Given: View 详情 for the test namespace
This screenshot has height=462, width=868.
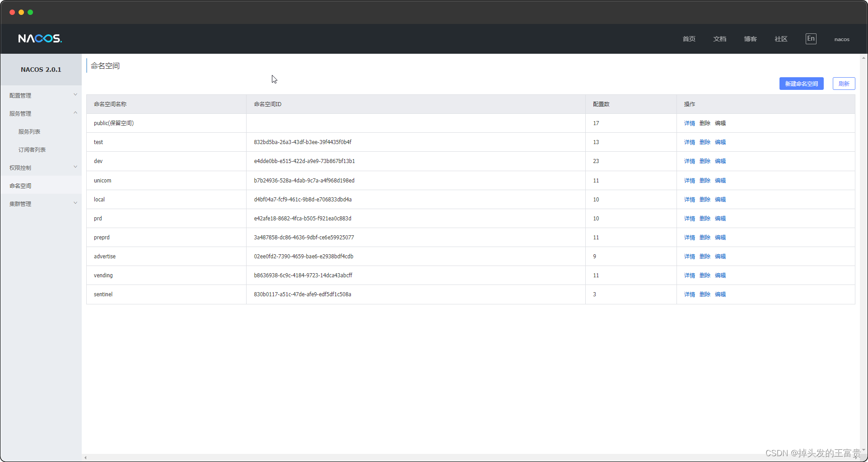Looking at the screenshot, I should 689,142.
